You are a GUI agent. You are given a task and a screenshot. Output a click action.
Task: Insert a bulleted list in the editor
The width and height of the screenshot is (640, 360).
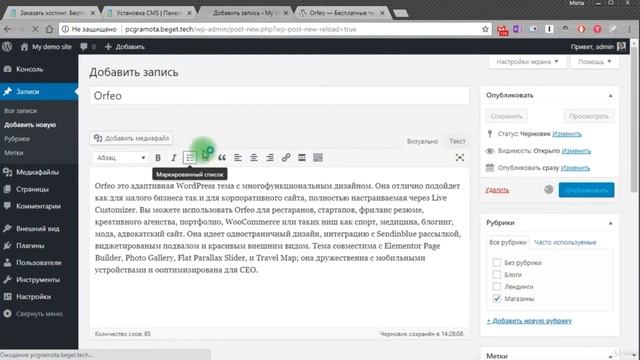coord(190,158)
